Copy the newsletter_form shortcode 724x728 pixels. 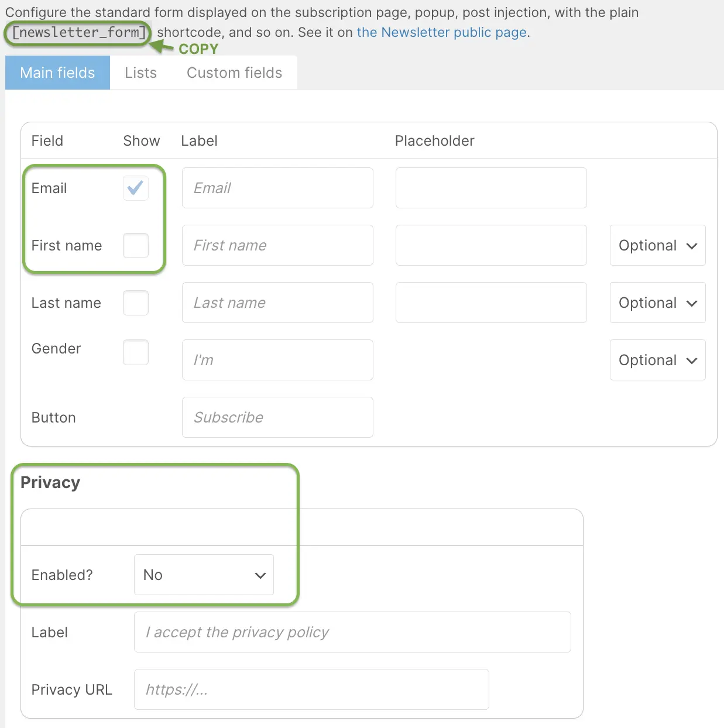coord(77,33)
